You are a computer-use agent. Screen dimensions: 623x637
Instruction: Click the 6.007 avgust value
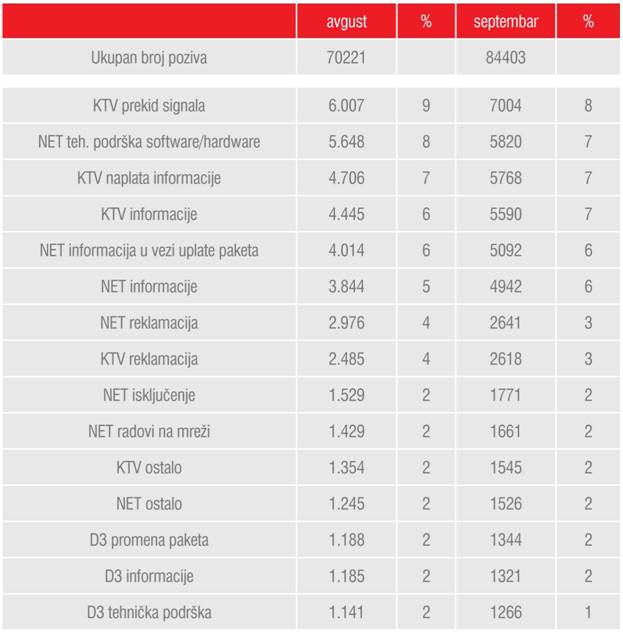(346, 106)
